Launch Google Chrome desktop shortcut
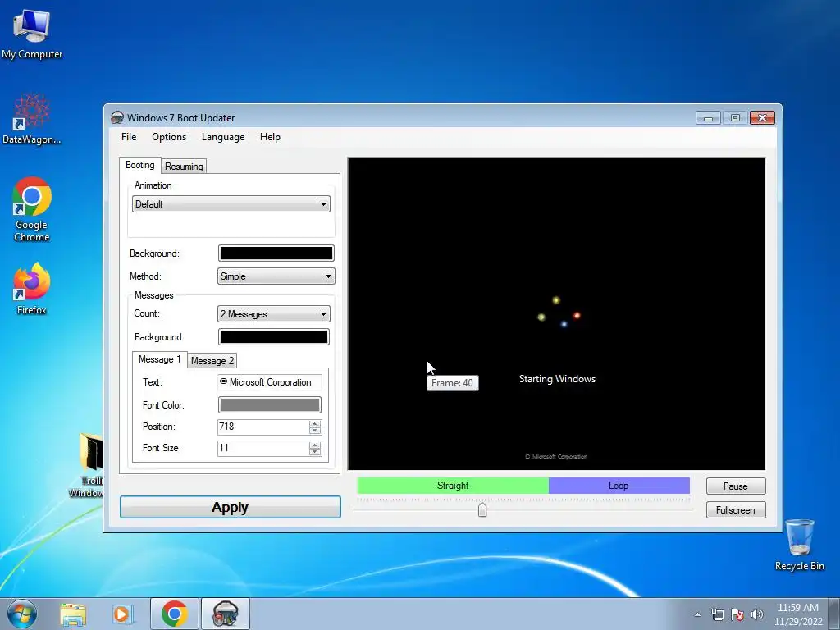 tap(32, 209)
